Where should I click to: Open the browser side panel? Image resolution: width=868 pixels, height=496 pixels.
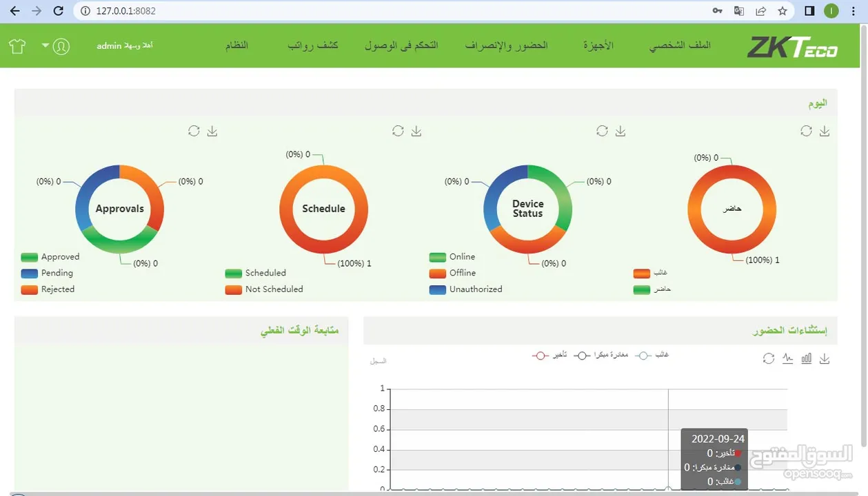pos(810,11)
